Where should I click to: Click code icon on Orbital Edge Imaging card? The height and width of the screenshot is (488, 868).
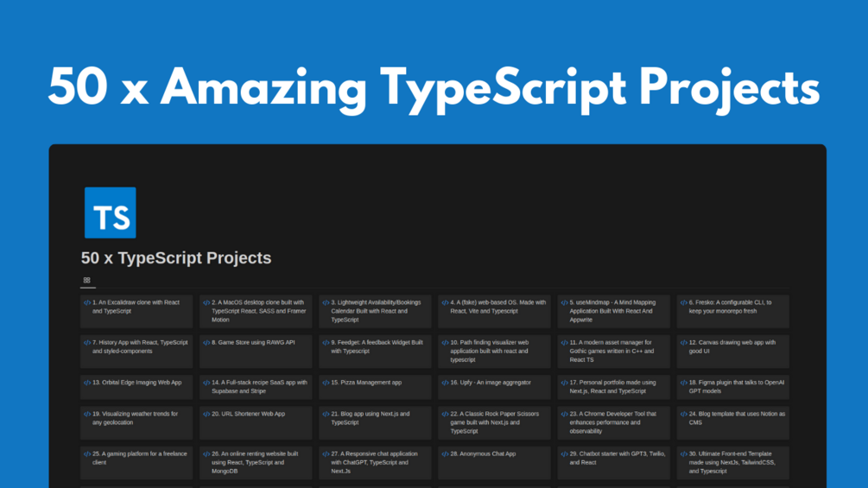click(x=87, y=383)
